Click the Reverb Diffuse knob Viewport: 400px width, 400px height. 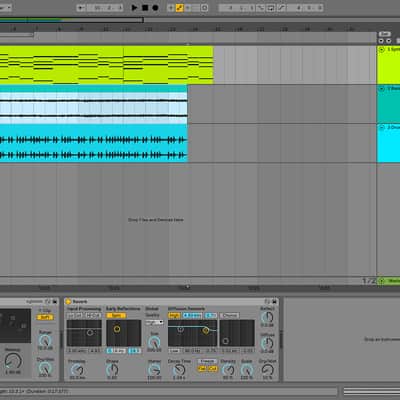pos(267,343)
